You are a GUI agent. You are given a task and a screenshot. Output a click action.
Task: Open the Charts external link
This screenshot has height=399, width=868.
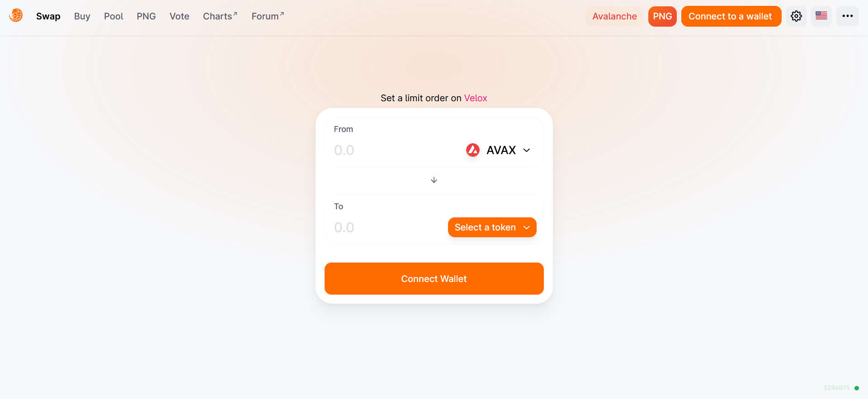[220, 16]
